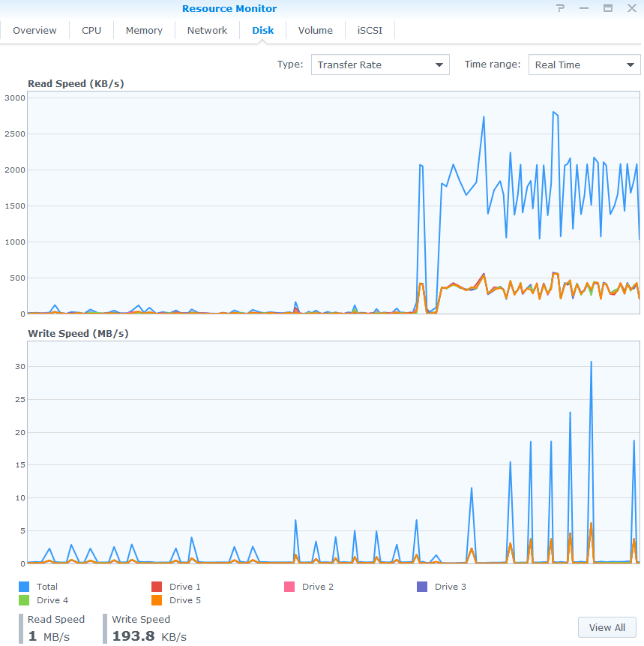Viewport: 644px width, 646px height.
Task: Expand Transfer Rate dropdown arrow
Action: click(439, 65)
